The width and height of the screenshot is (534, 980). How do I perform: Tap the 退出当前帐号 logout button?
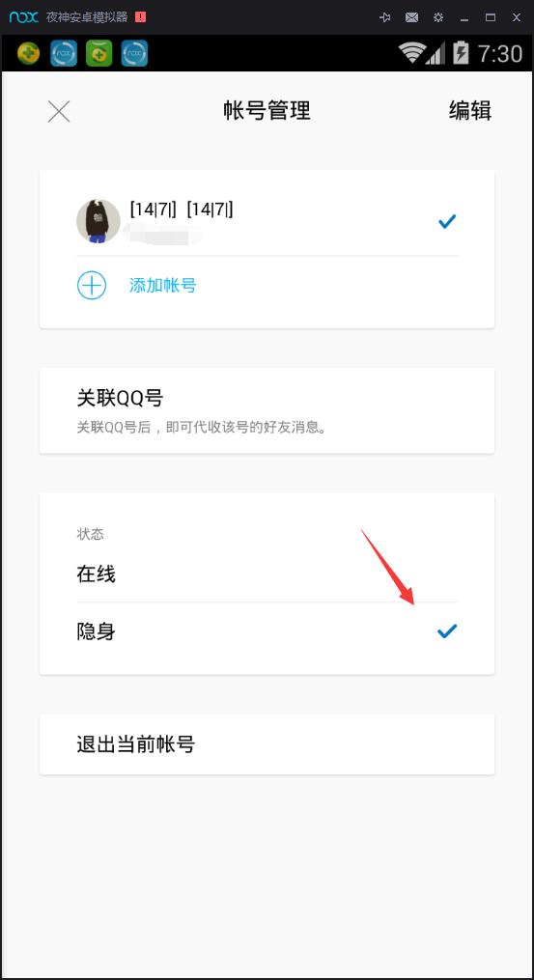pyautogui.click(x=267, y=744)
